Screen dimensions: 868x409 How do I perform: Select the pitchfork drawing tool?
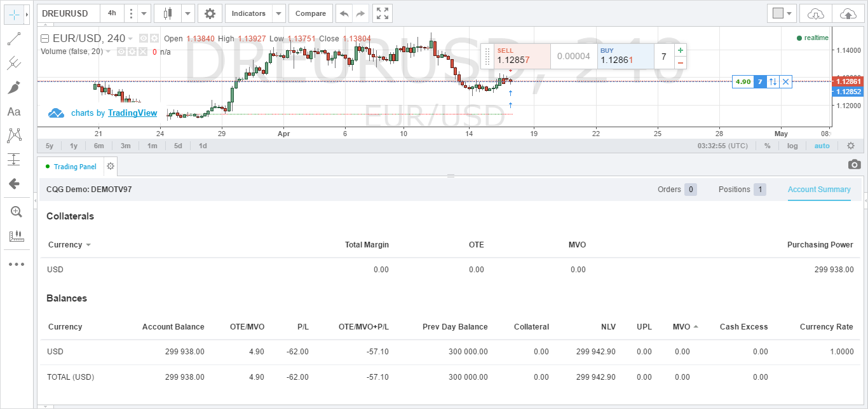14,63
